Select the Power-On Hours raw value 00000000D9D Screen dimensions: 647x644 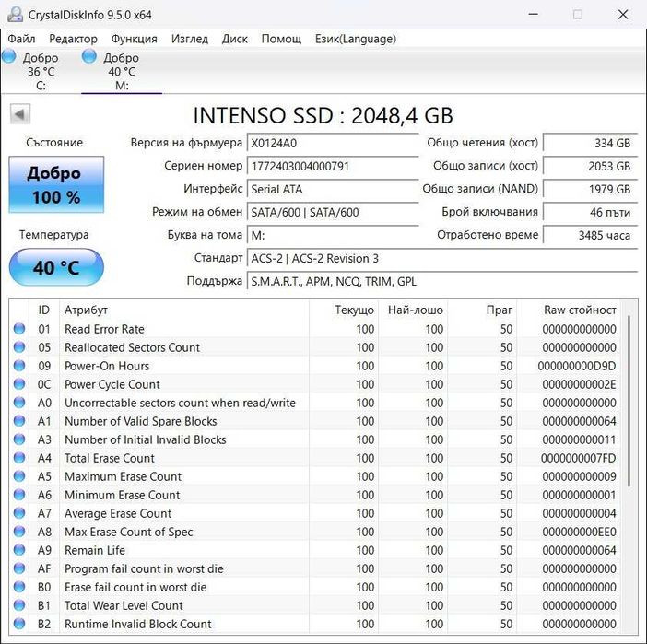click(577, 366)
